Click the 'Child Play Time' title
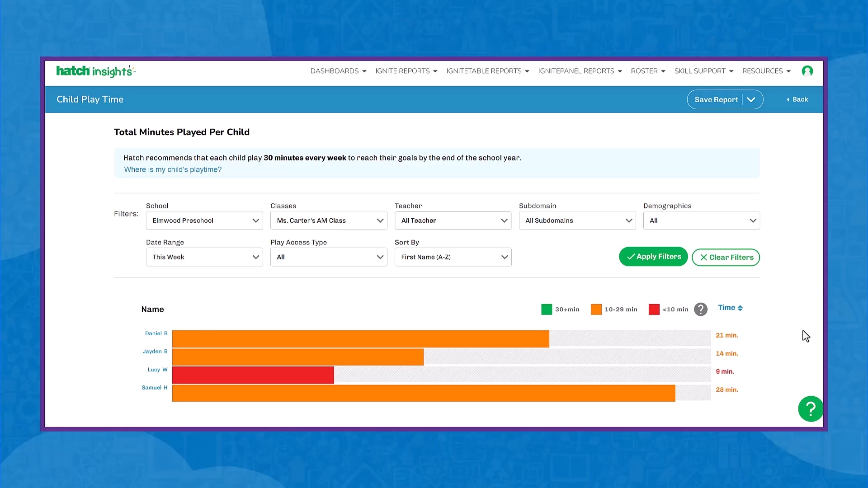Image resolution: width=868 pixels, height=488 pixels. (90, 99)
